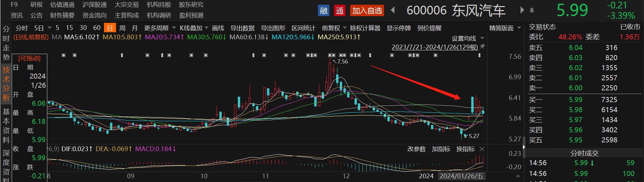This screenshot has width=644, height=182.
Task: Click the double arrow at timeline end
Action: click(518, 176)
